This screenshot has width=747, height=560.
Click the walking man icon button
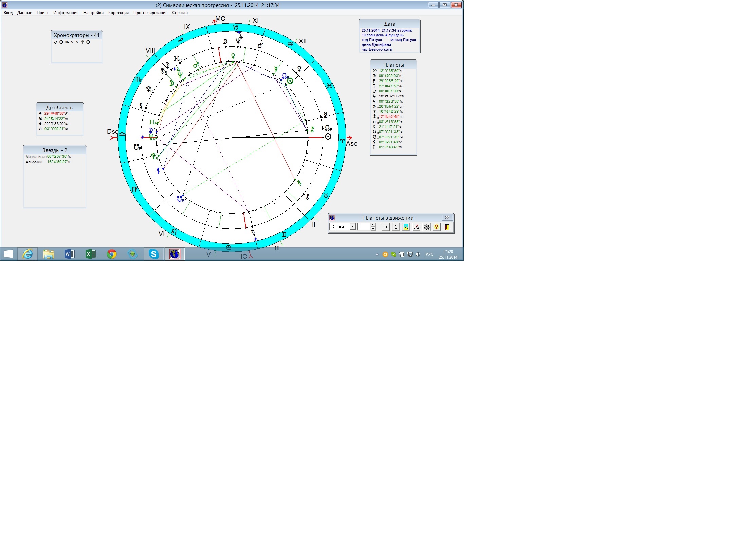[406, 227]
